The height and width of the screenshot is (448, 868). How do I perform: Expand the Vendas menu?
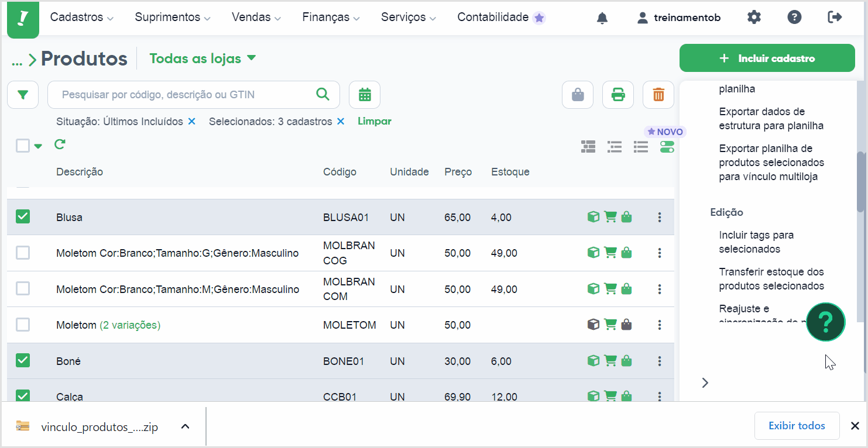coord(256,18)
